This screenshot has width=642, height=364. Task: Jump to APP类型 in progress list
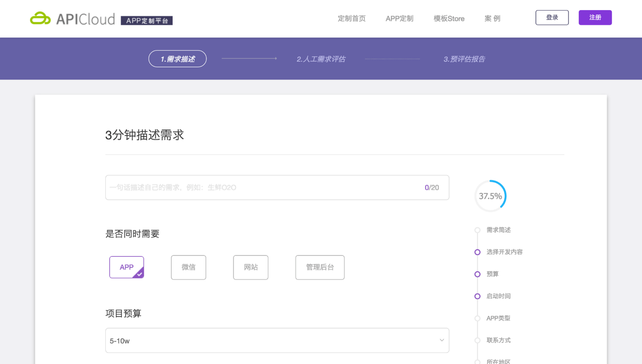tap(498, 318)
